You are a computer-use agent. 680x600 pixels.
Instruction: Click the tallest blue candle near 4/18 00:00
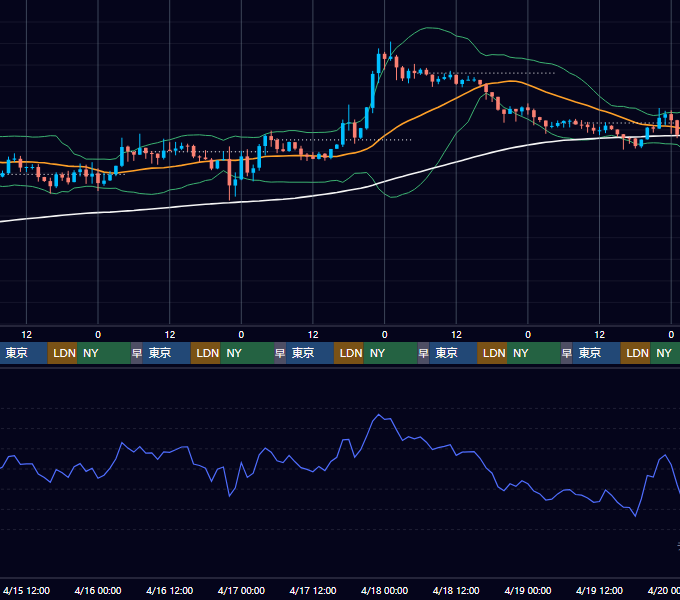click(373, 90)
